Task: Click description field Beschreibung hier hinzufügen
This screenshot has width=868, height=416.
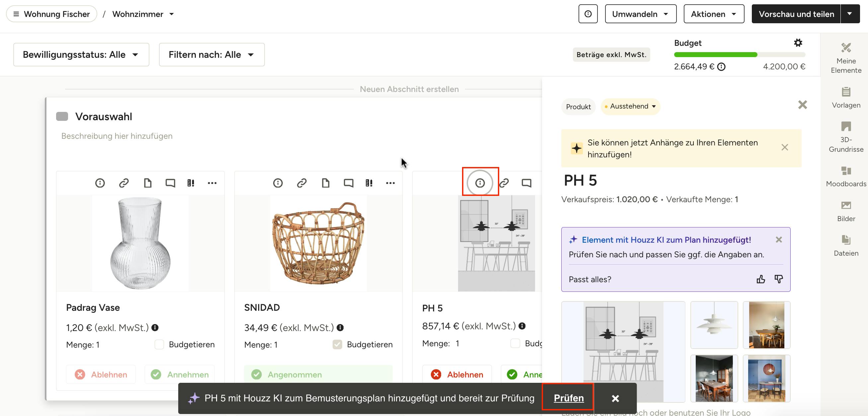Action: (117, 136)
